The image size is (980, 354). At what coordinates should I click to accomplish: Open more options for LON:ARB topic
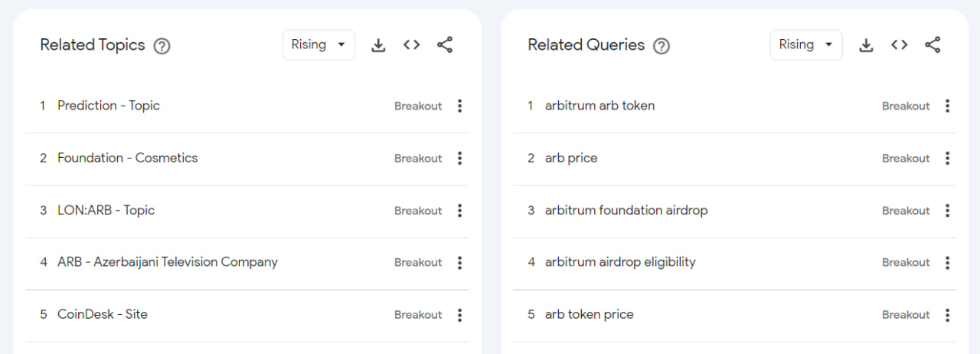459,211
